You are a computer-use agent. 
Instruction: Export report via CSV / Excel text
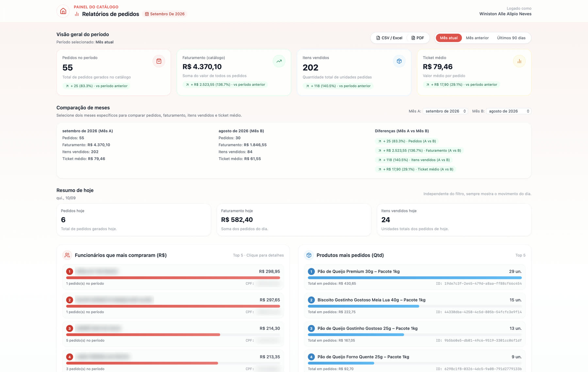[392, 38]
